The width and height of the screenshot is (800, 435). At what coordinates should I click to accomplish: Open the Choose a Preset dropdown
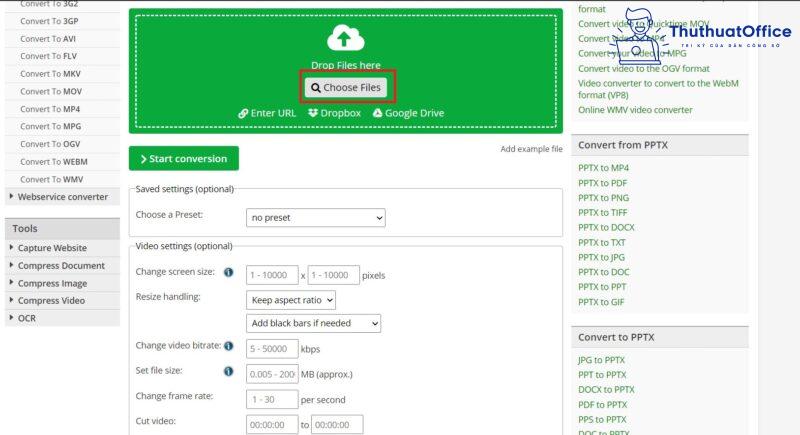tap(316, 218)
